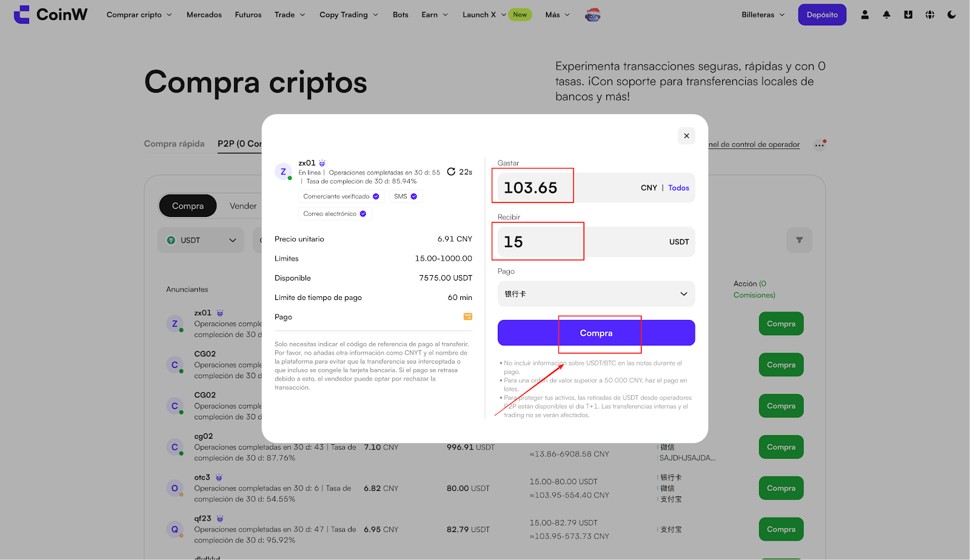Click the CoinW logo

[x=51, y=15]
